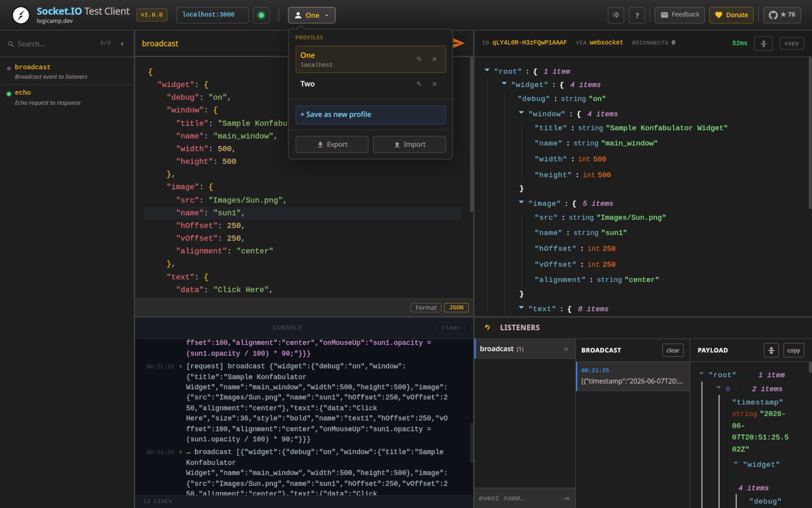The height and width of the screenshot is (508, 812).
Task: Open the One profile dropdown
Action: click(x=311, y=15)
